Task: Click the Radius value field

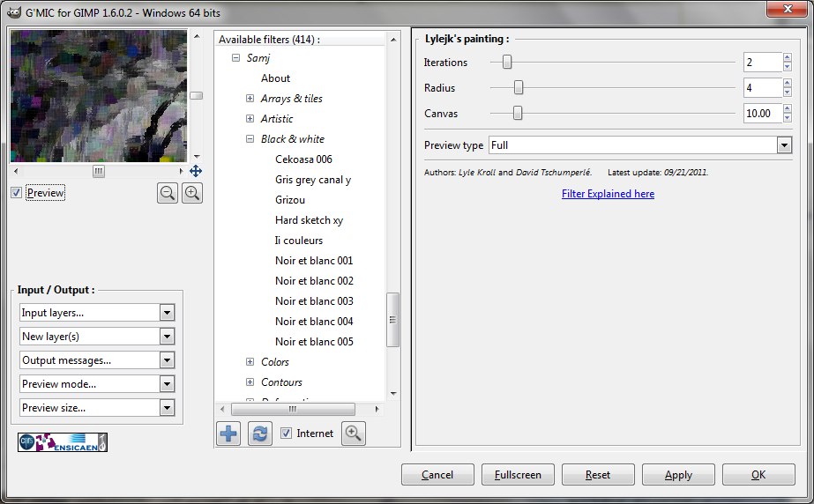Action: point(763,87)
